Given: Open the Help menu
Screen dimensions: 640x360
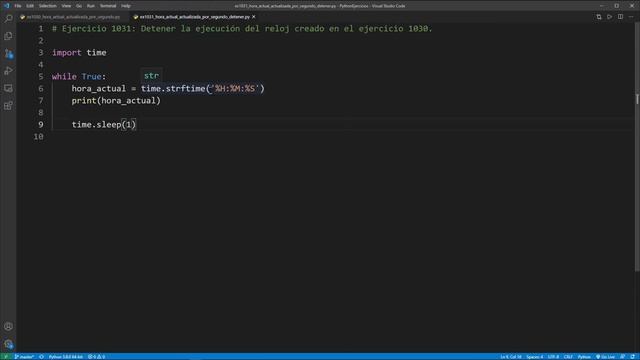Looking at the screenshot, I should tap(126, 6).
